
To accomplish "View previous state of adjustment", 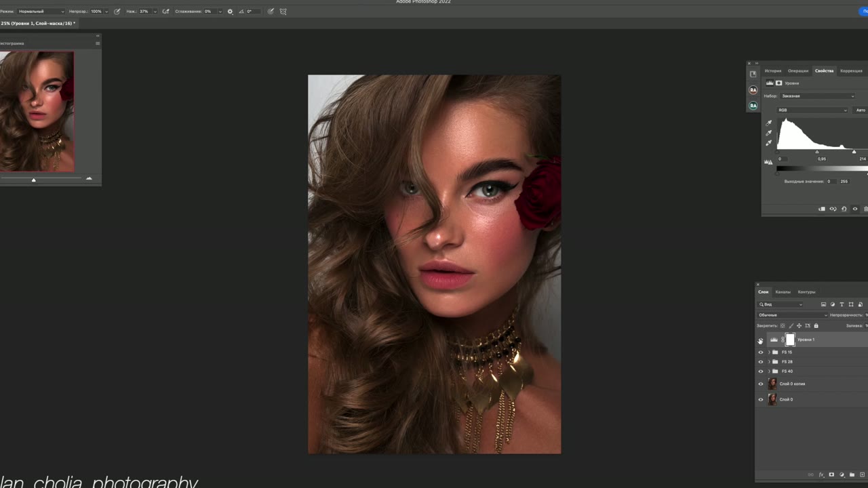I will pyautogui.click(x=833, y=209).
